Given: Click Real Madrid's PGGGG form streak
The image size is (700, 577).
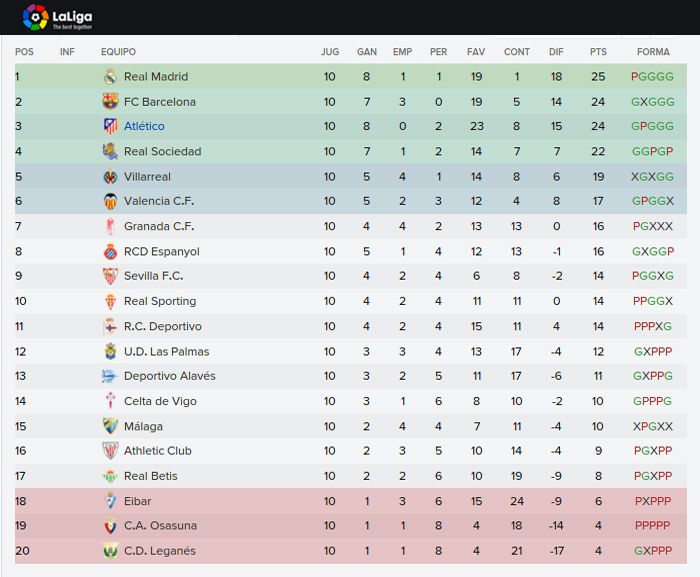Looking at the screenshot, I should click(652, 77).
